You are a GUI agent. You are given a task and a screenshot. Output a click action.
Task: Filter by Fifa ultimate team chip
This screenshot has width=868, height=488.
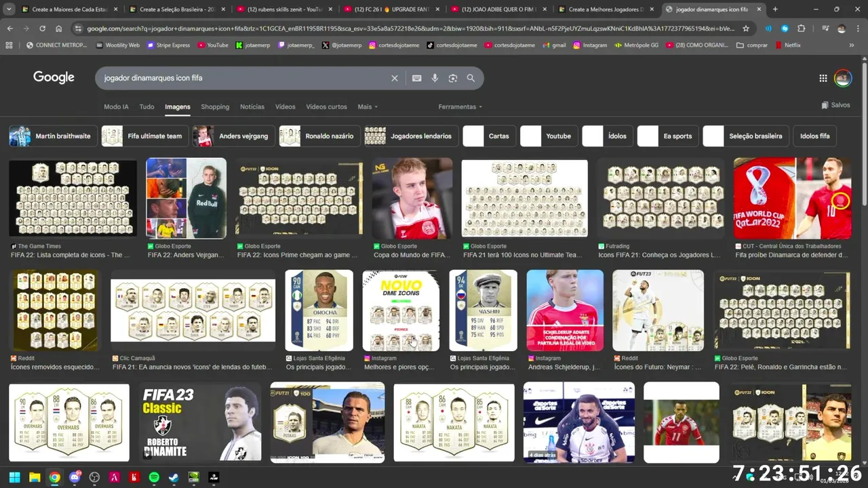(144, 136)
